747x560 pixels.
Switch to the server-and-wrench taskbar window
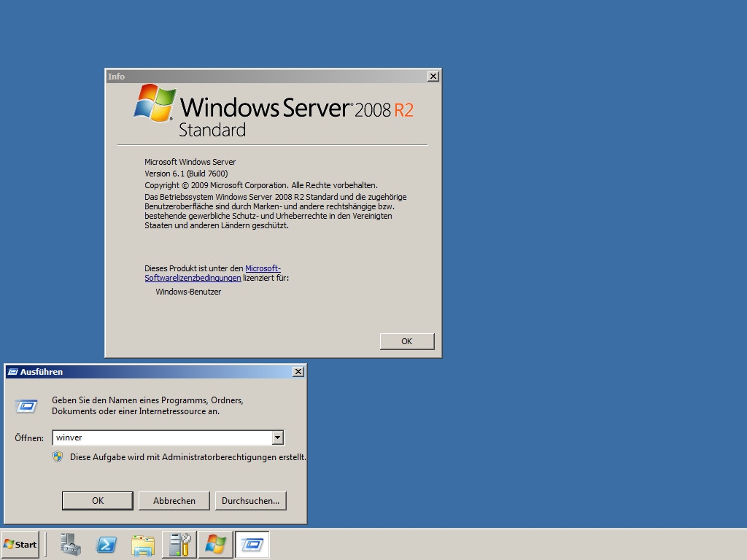click(x=179, y=545)
